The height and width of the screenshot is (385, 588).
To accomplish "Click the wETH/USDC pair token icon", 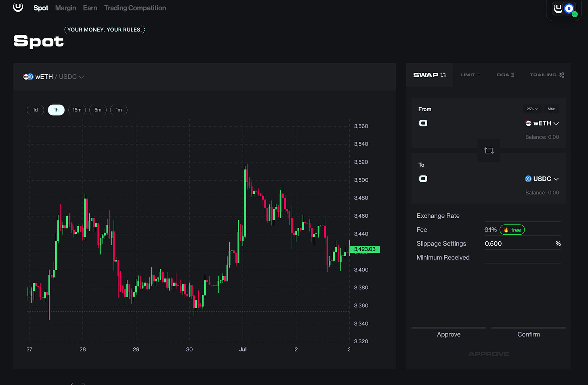I will click(28, 77).
